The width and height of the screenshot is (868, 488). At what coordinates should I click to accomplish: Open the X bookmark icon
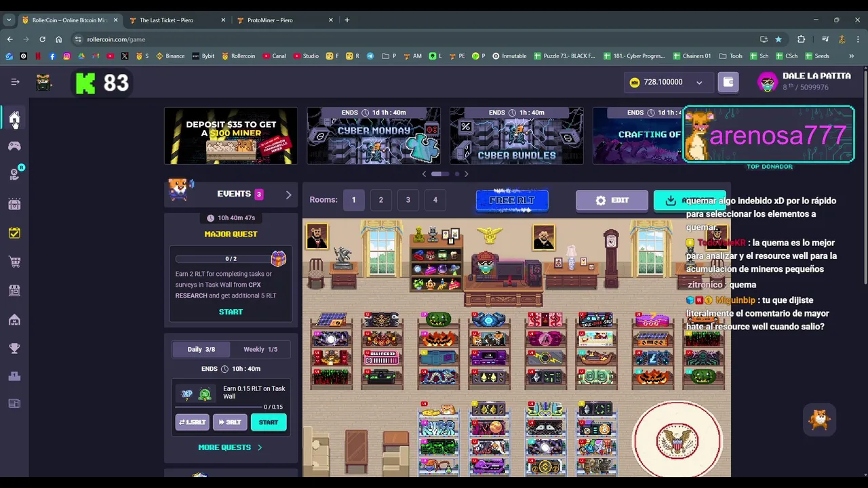(125, 56)
